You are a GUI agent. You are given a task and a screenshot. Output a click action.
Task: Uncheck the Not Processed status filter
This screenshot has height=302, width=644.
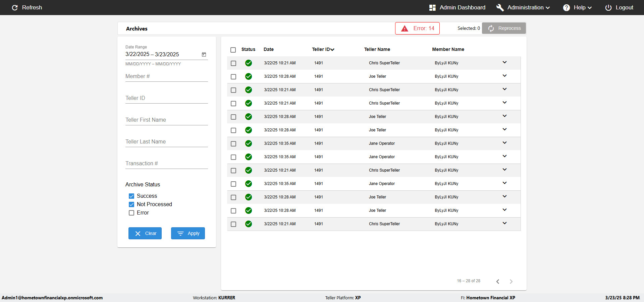coord(131,204)
